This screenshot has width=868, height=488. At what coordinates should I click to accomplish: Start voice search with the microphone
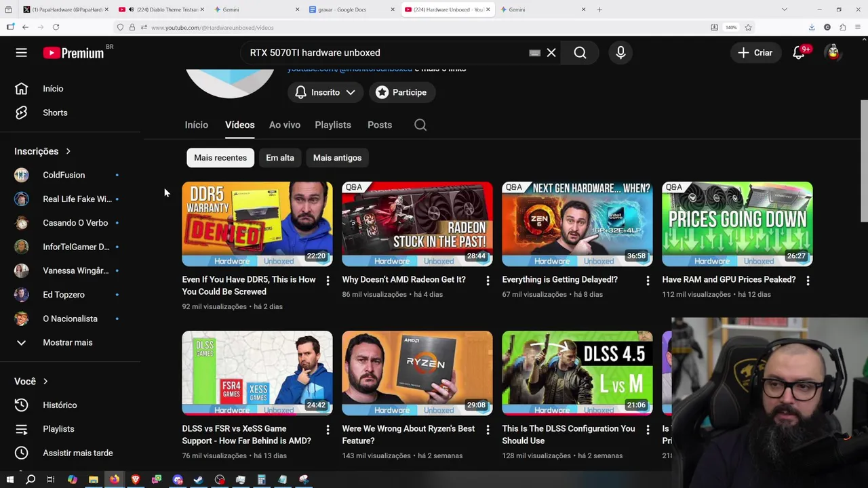620,53
